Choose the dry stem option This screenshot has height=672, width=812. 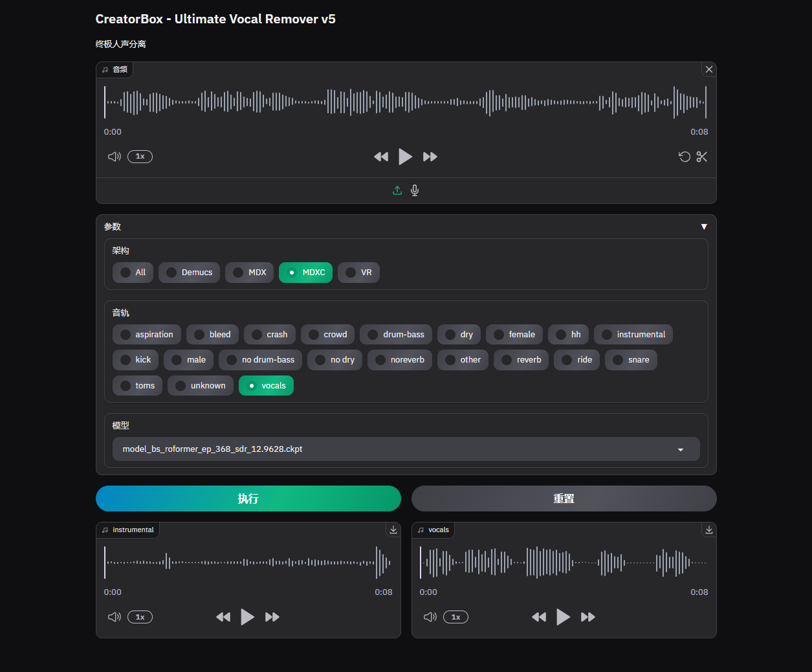[x=459, y=335]
